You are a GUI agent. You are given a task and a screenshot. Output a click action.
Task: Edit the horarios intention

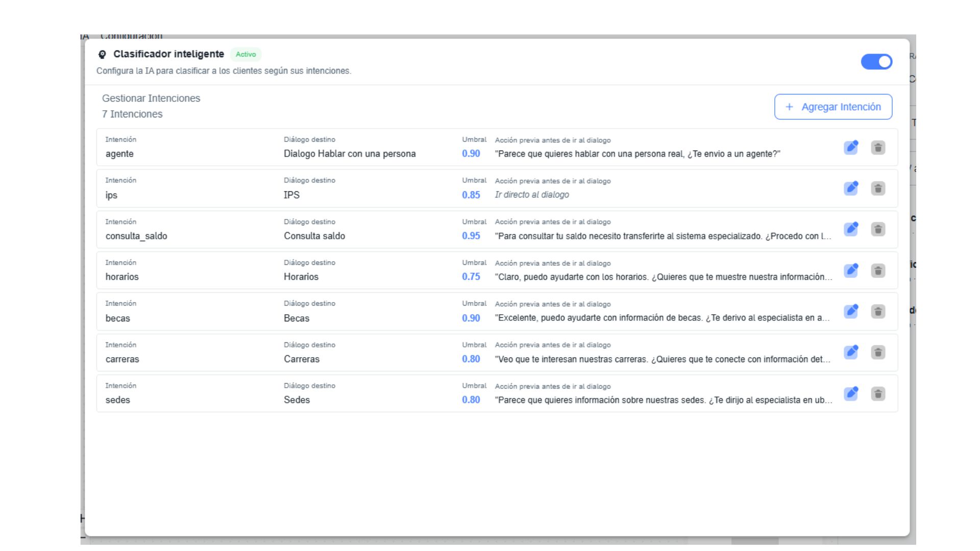851,270
